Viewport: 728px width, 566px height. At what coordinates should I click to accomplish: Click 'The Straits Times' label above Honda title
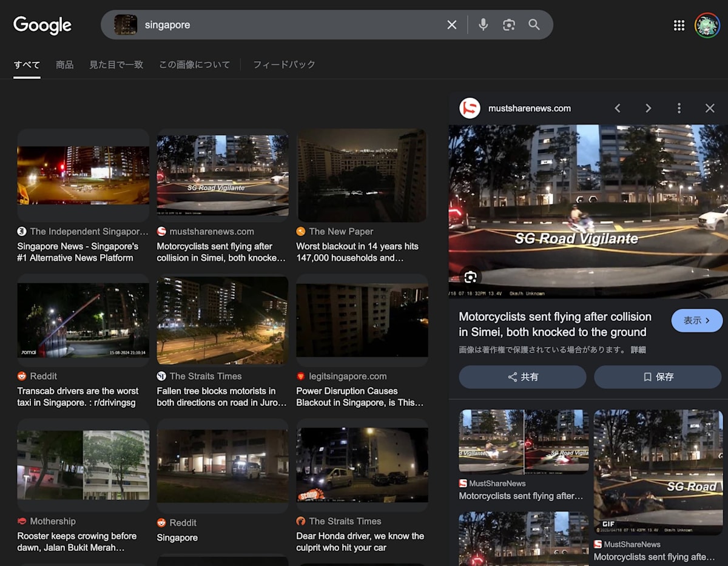coord(345,521)
